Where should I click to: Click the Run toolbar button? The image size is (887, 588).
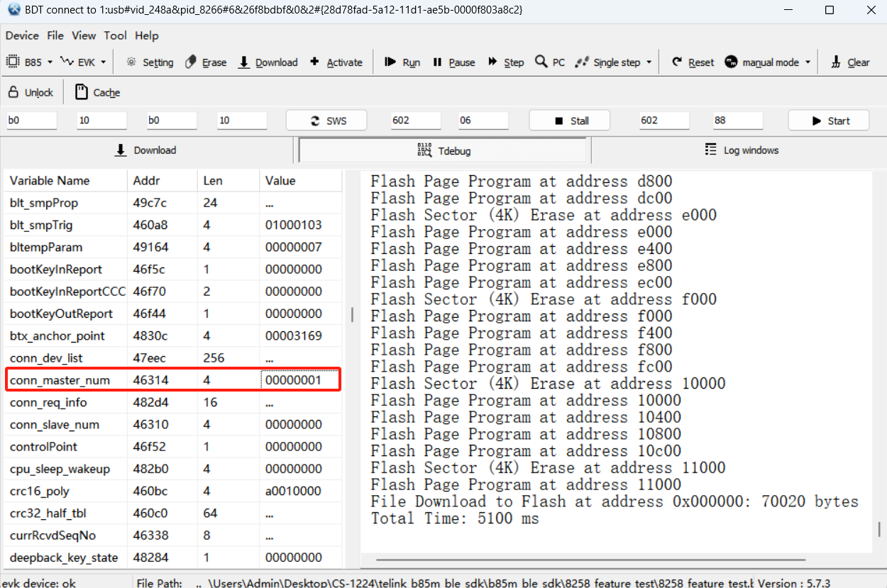[x=402, y=62]
